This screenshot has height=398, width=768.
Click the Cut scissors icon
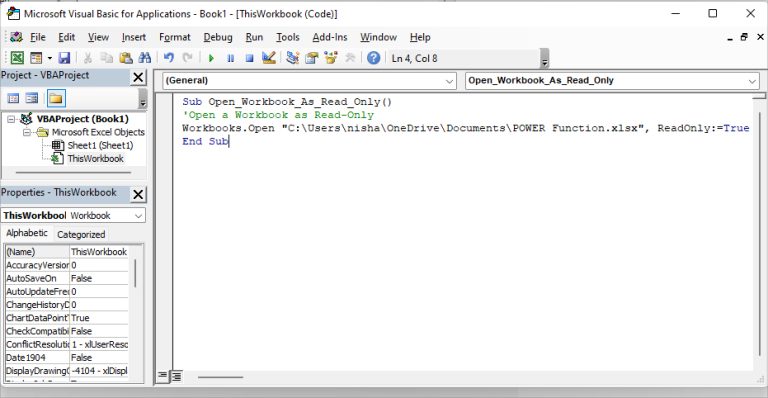(x=88, y=58)
